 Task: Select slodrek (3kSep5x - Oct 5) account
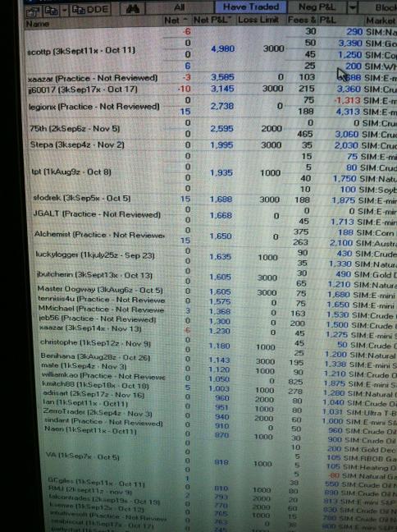click(82, 198)
